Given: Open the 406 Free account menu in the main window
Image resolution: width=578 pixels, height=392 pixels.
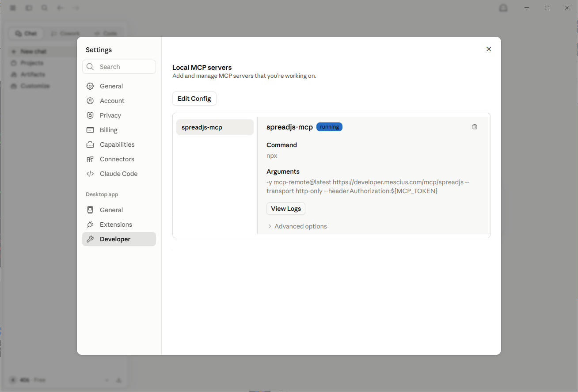Looking at the screenshot, I should 59,380.
